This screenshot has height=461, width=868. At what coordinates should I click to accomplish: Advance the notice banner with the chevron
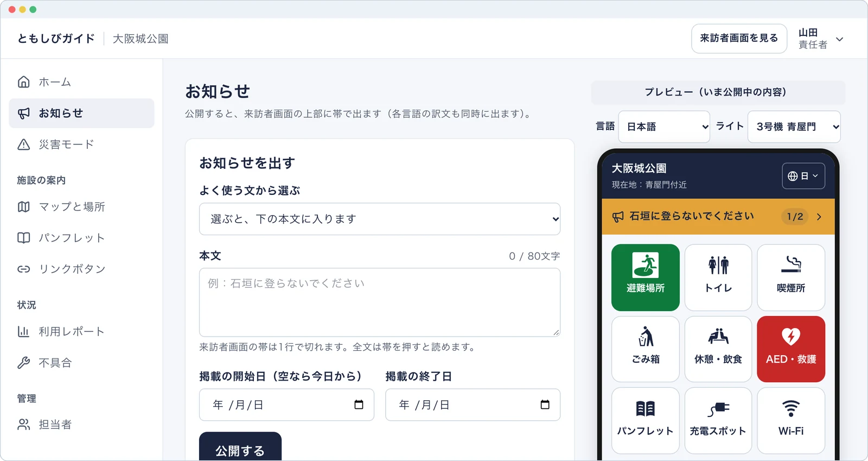point(819,217)
